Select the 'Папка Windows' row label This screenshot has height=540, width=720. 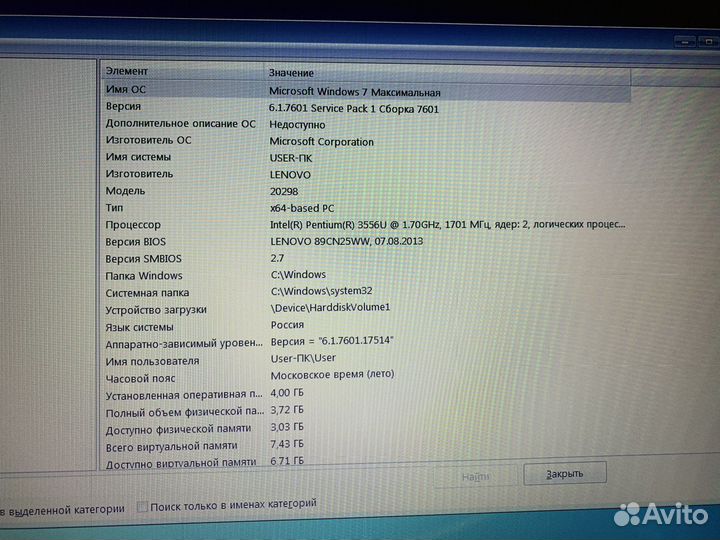tap(144, 276)
